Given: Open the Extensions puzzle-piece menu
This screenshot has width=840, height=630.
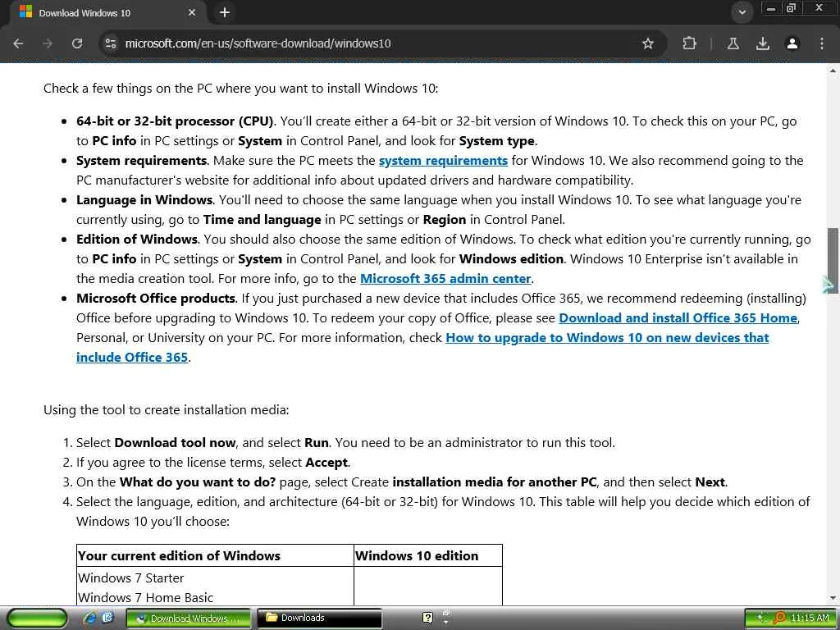Looking at the screenshot, I should (689, 43).
